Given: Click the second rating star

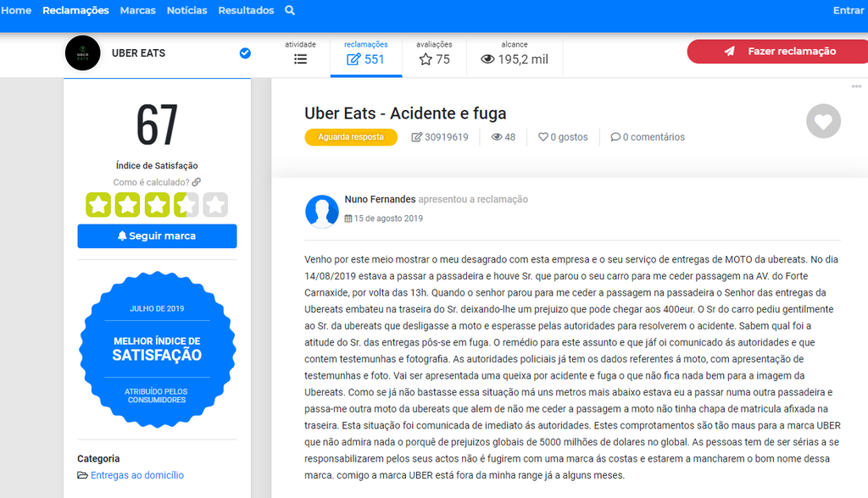Looking at the screenshot, I should [x=127, y=205].
